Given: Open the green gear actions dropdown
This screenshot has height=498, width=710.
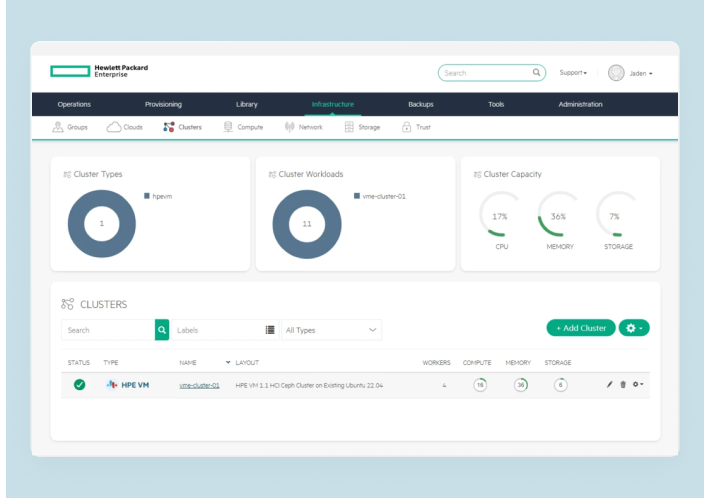Looking at the screenshot, I should 634,328.
